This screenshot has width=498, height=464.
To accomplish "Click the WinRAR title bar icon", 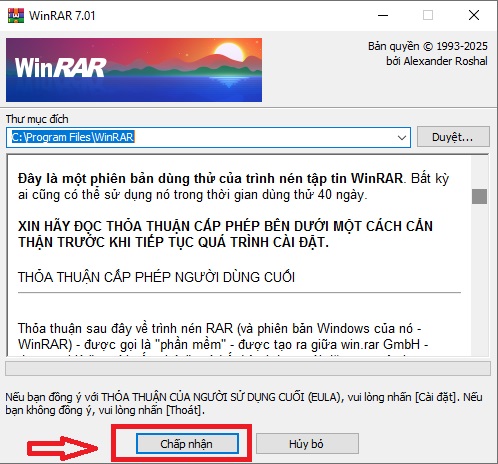I will click(16, 15).
